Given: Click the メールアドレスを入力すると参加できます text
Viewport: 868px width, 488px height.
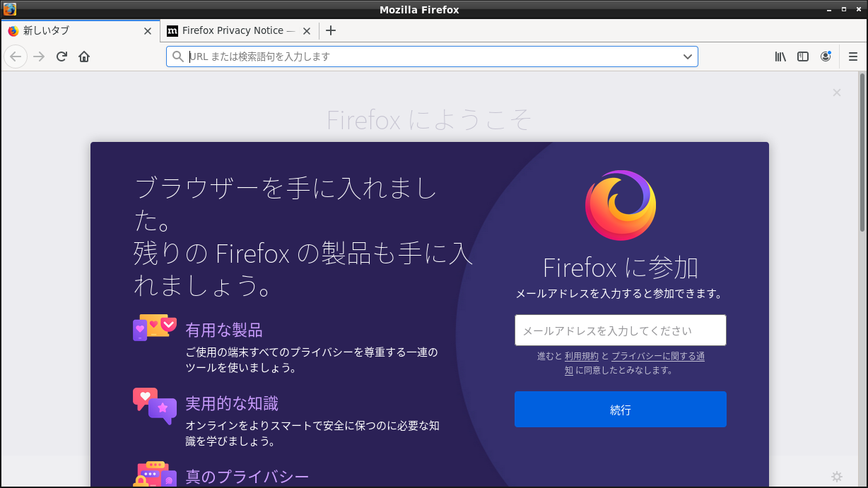Looking at the screenshot, I should click(619, 294).
